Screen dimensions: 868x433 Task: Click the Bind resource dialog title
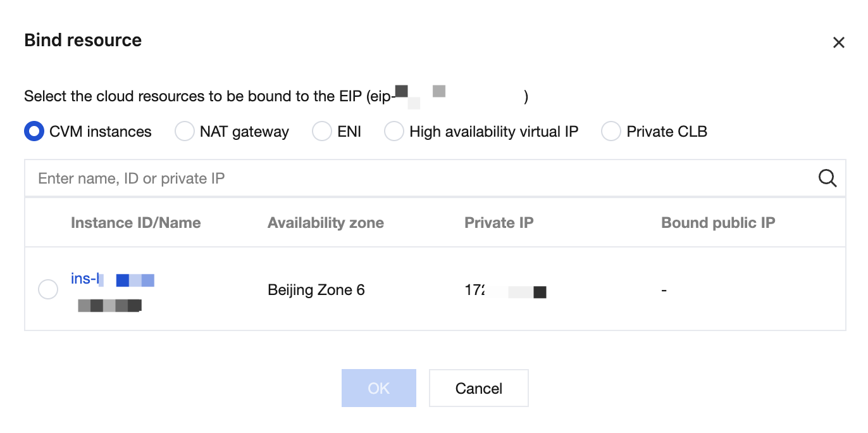83,40
